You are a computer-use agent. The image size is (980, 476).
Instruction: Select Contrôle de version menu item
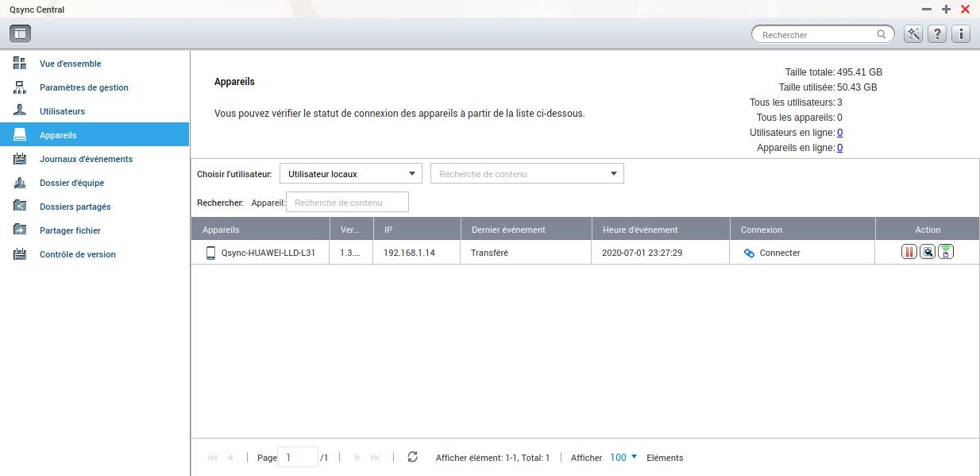click(77, 254)
